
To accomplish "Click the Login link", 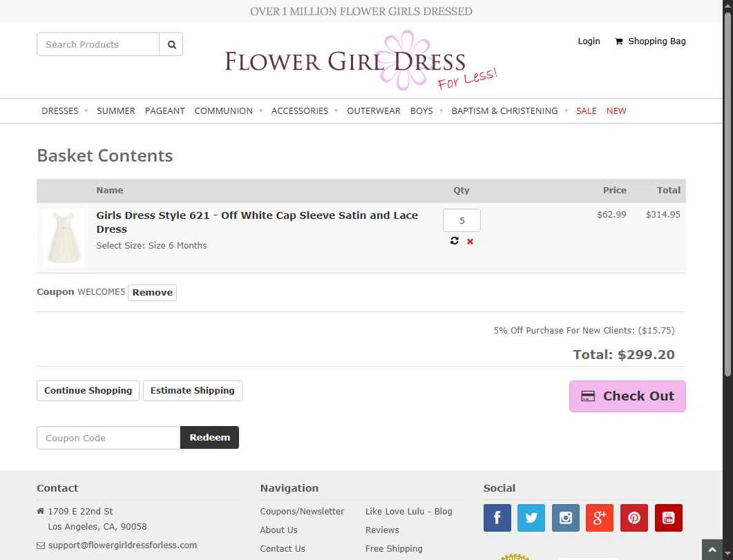I will pyautogui.click(x=589, y=41).
